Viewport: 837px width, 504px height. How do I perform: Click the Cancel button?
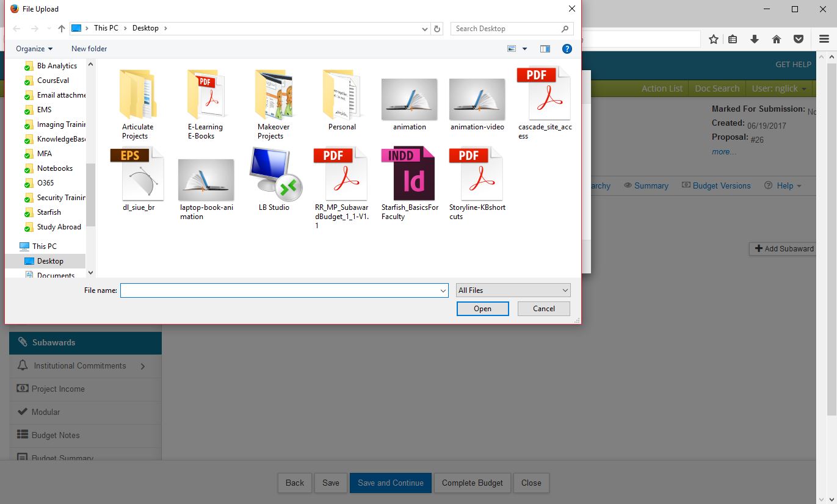pyautogui.click(x=543, y=309)
